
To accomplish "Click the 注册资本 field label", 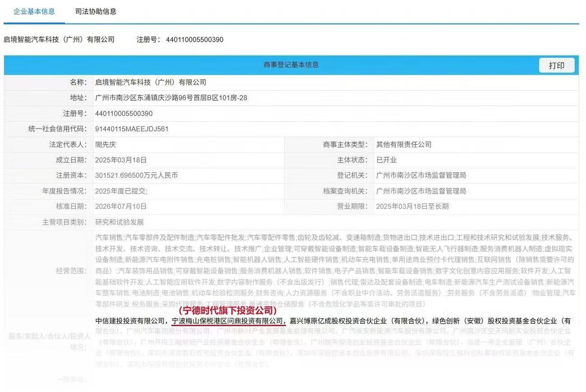I will (71, 175).
